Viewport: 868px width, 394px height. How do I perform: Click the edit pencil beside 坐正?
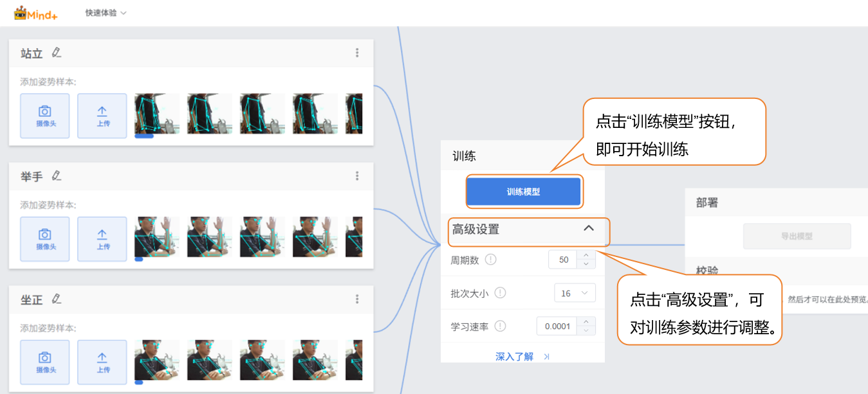coord(57,299)
